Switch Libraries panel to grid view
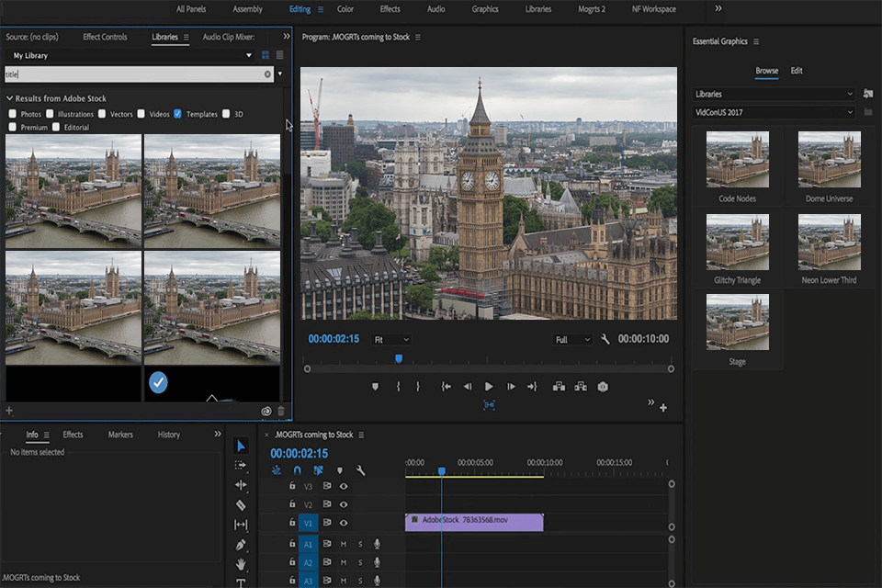This screenshot has height=588, width=882. point(265,55)
